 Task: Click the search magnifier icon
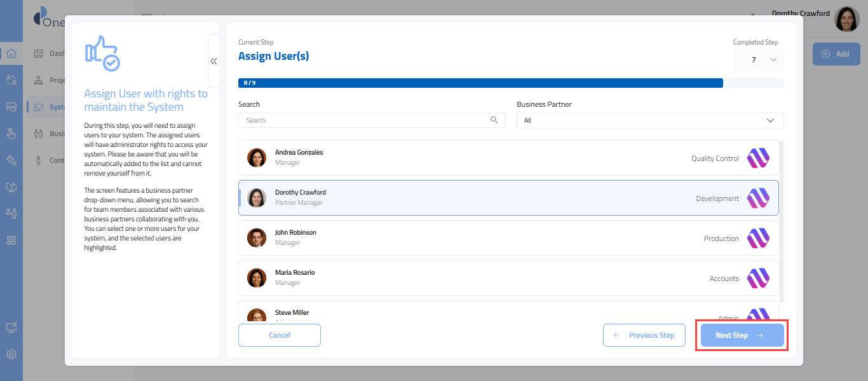tap(494, 120)
